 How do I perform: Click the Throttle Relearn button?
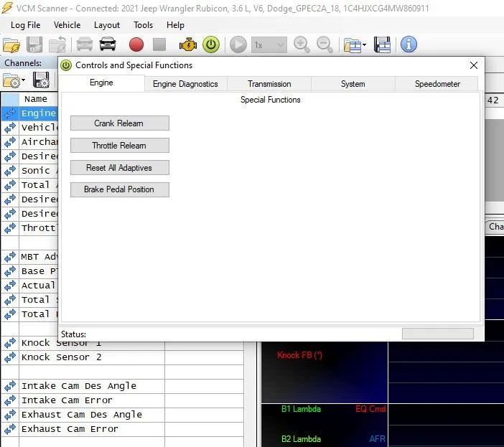(x=120, y=146)
